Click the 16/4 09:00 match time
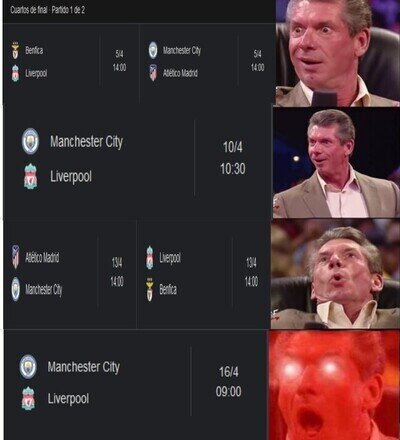This screenshot has width=400, height=440. 229,382
